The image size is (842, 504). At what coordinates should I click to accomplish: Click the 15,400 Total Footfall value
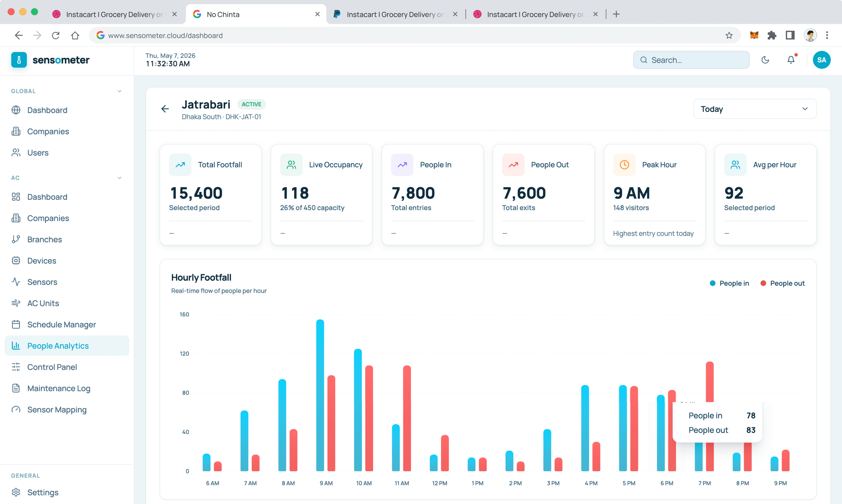[x=196, y=193]
